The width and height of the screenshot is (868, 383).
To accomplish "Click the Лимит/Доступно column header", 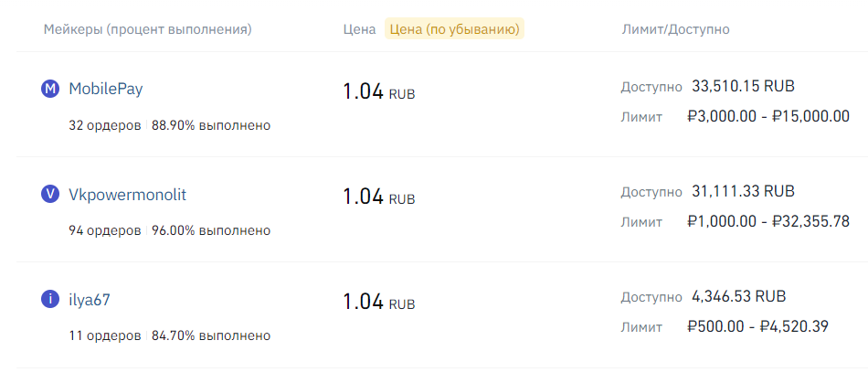I will click(x=675, y=29).
